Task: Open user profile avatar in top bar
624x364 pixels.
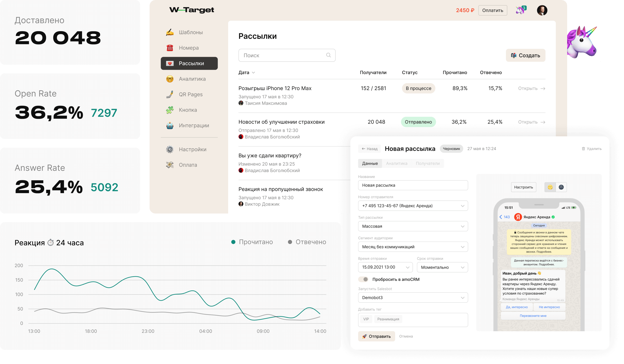Action: [542, 10]
